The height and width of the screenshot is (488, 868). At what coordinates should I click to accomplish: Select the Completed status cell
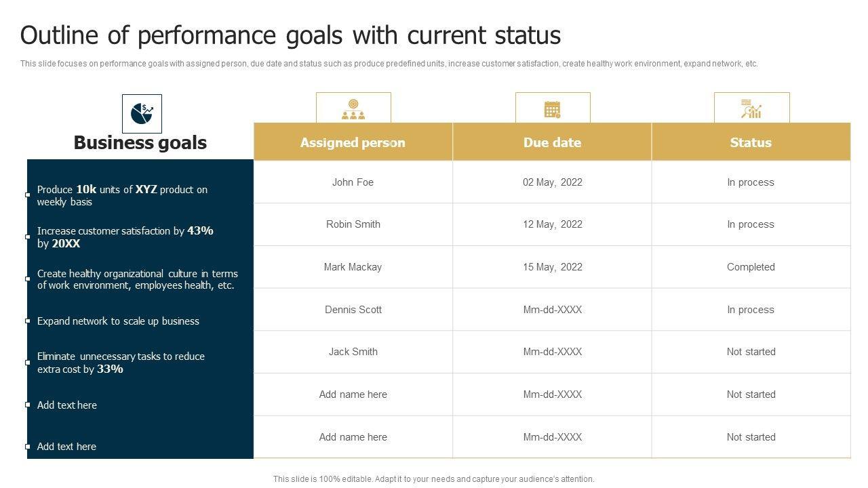click(751, 267)
